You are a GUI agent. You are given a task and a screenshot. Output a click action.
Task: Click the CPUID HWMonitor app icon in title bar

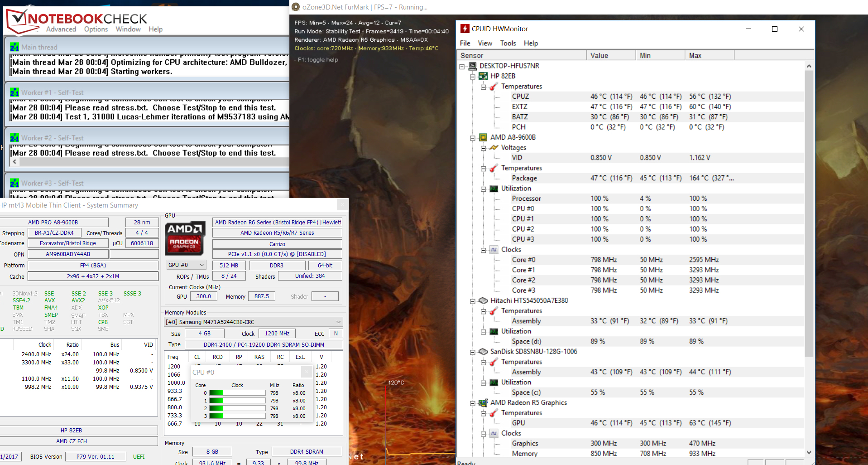coord(465,29)
